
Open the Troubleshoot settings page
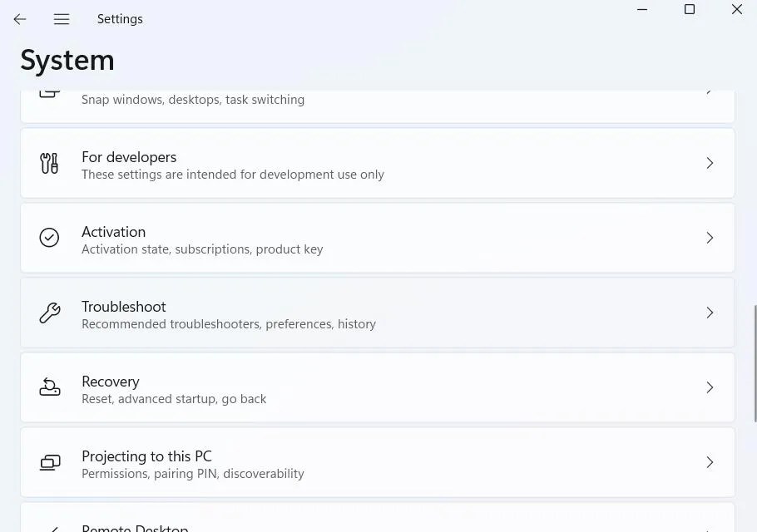pos(378,313)
